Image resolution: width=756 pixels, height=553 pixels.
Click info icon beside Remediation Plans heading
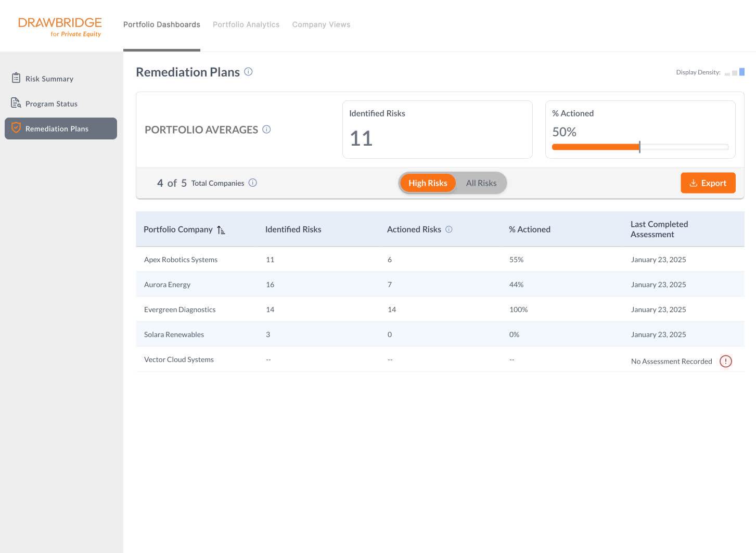tap(248, 72)
